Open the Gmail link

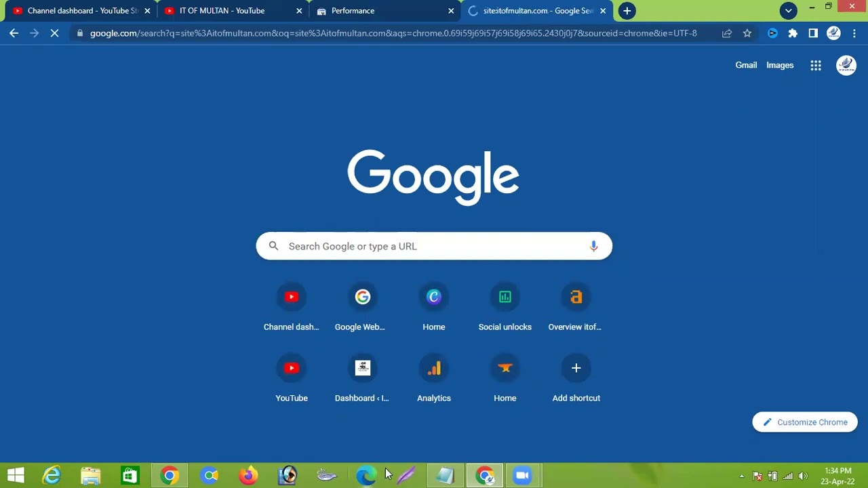tap(746, 65)
